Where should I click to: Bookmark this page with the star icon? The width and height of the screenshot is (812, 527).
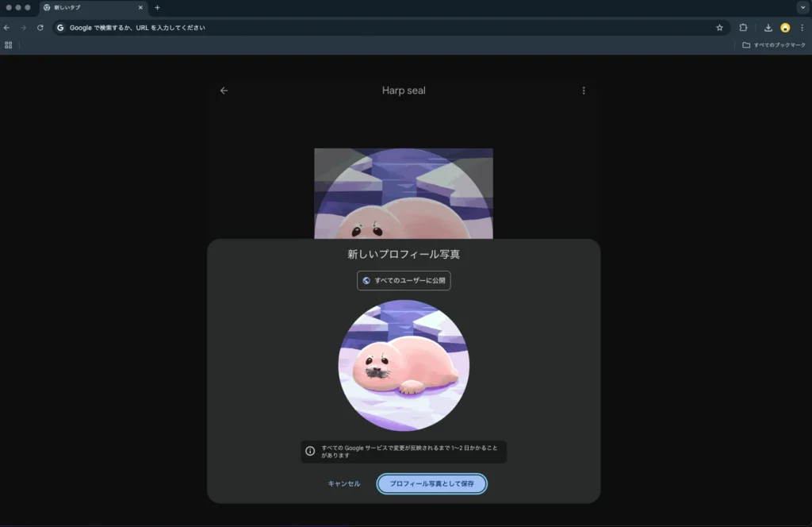pos(719,28)
